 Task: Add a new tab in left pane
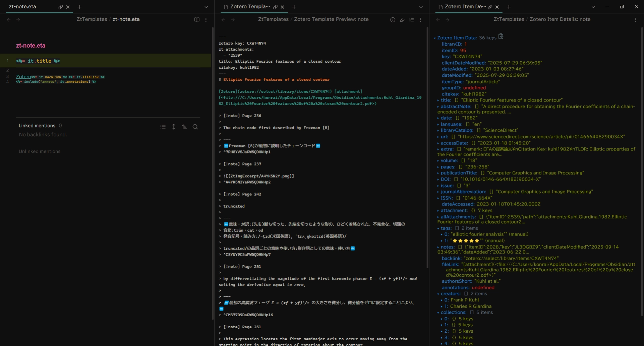pyautogui.click(x=79, y=7)
